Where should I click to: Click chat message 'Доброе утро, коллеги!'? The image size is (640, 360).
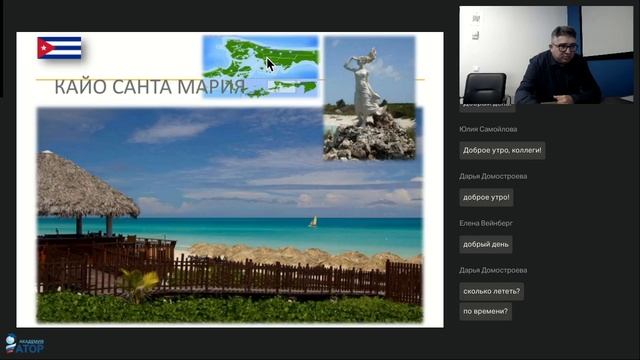502,150
